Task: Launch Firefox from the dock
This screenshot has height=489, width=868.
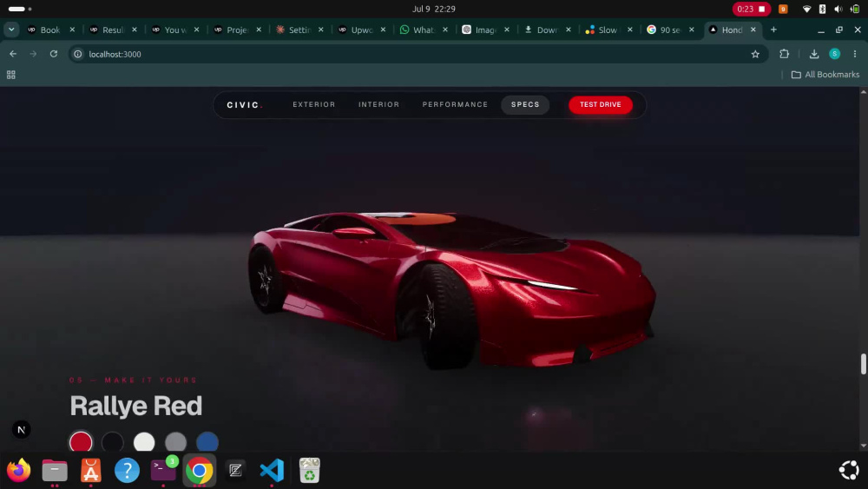Action: (x=18, y=470)
